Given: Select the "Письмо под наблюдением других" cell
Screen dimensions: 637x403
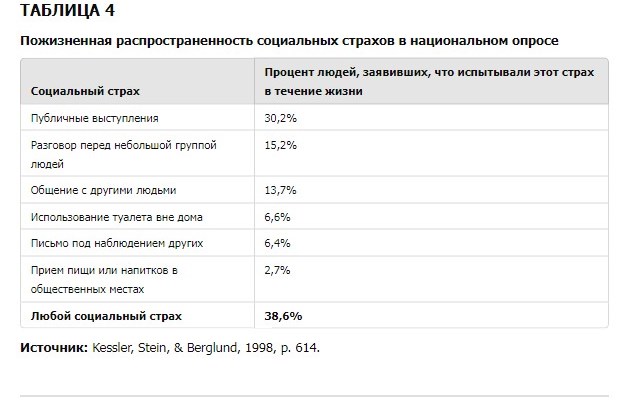Looking at the screenshot, I should point(118,243).
